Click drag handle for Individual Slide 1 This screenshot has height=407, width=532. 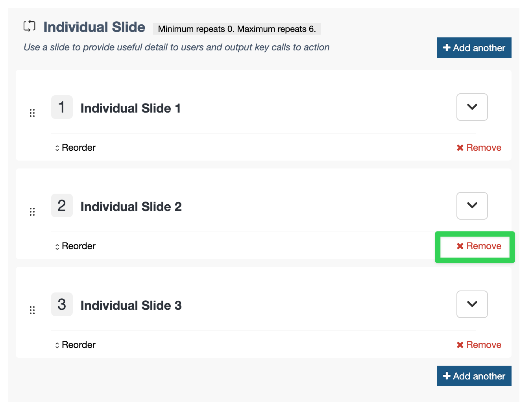(32, 113)
